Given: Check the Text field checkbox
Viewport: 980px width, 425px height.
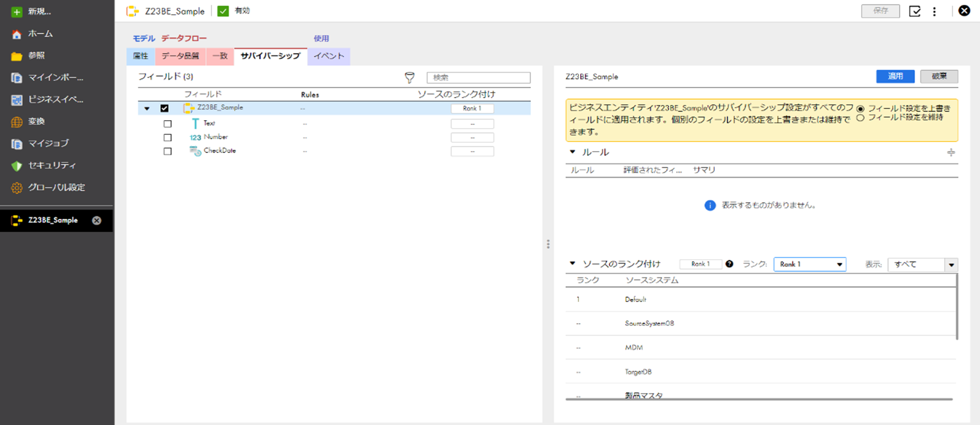Looking at the screenshot, I should pos(168,124).
